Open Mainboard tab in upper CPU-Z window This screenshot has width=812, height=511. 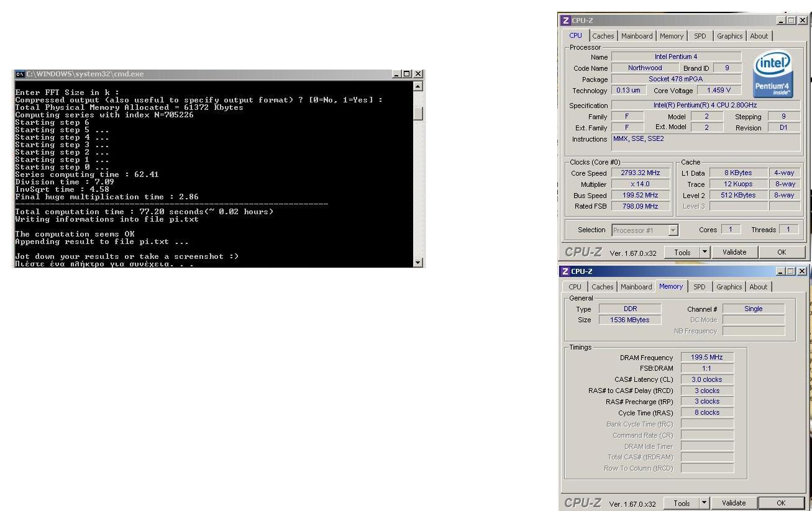pyautogui.click(x=637, y=36)
